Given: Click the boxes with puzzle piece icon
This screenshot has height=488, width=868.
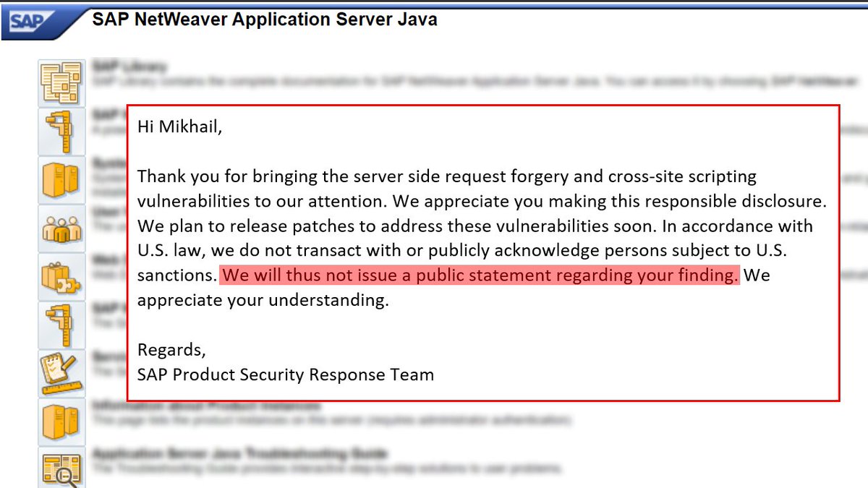Looking at the screenshot, I should coord(61,276).
